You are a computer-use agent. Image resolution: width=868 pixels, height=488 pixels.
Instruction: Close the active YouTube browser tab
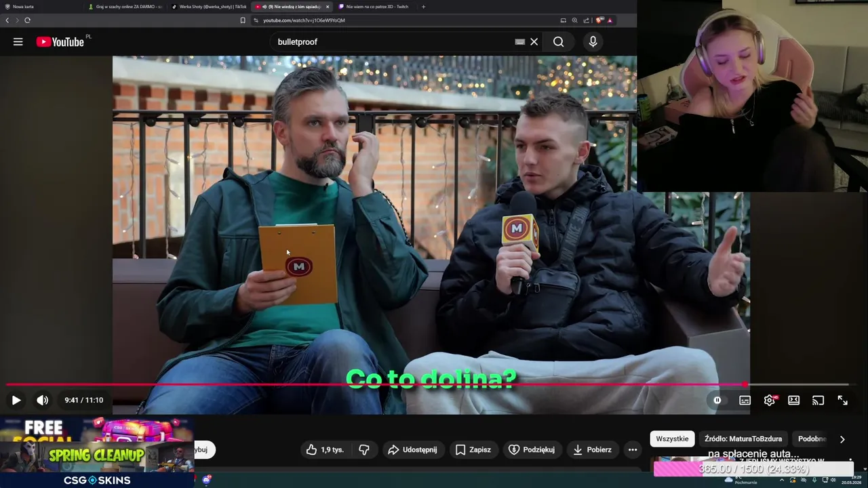tap(328, 7)
